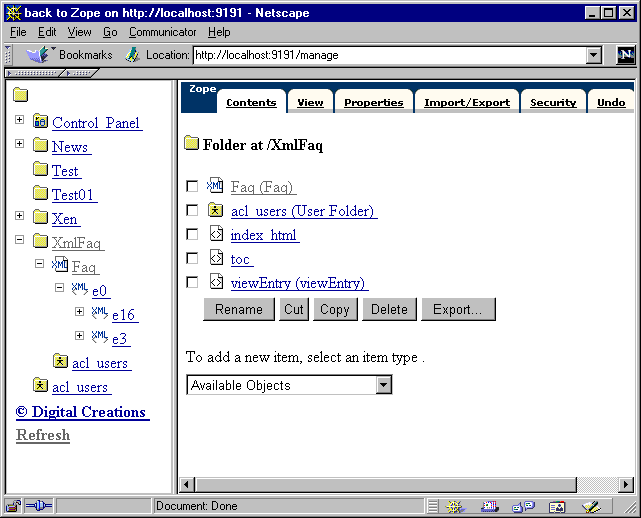Click the e16 XML node icon
The width and height of the screenshot is (641, 518).
coord(100,312)
